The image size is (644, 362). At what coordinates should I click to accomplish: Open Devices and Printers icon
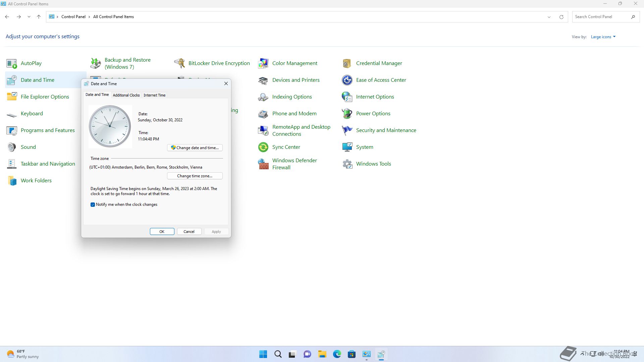click(263, 80)
